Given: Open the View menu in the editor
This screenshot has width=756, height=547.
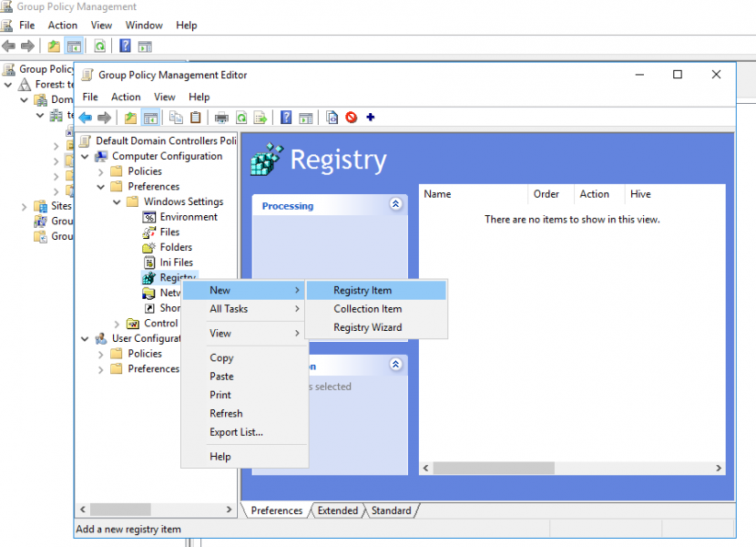Looking at the screenshot, I should coord(165,97).
